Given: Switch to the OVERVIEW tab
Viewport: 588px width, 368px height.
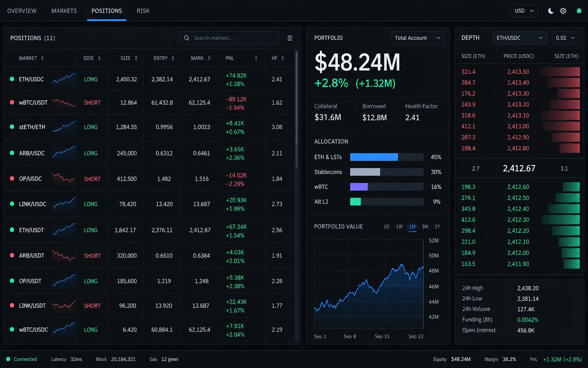Looking at the screenshot, I should click(22, 11).
